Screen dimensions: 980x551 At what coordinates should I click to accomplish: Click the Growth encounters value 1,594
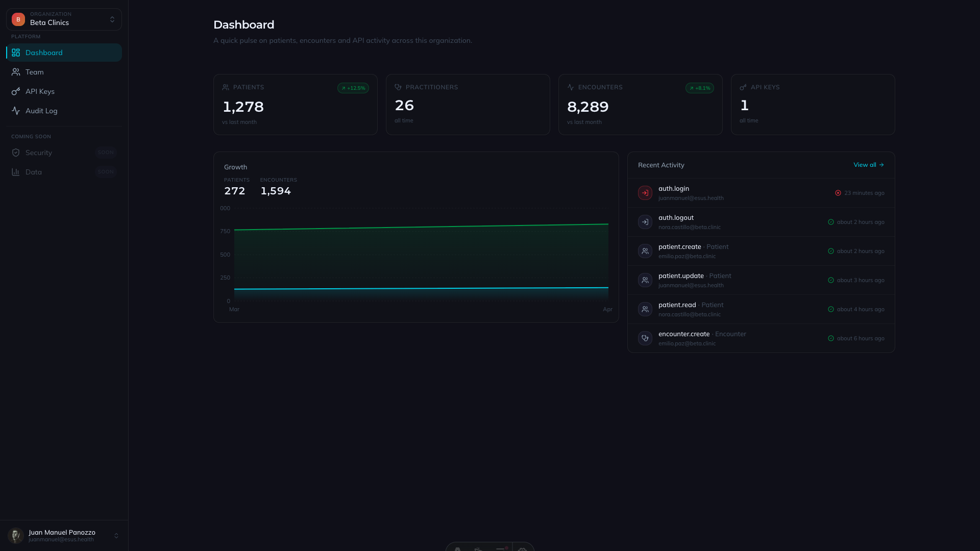click(x=276, y=191)
